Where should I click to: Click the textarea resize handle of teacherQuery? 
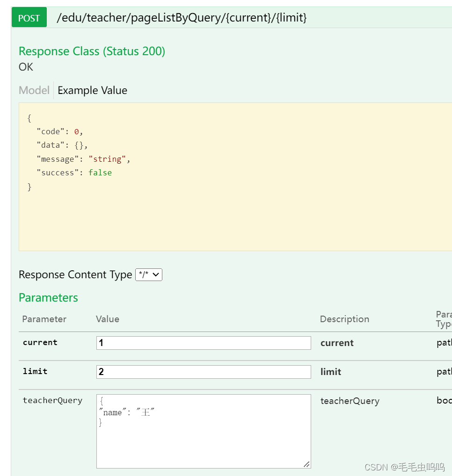tap(306, 464)
